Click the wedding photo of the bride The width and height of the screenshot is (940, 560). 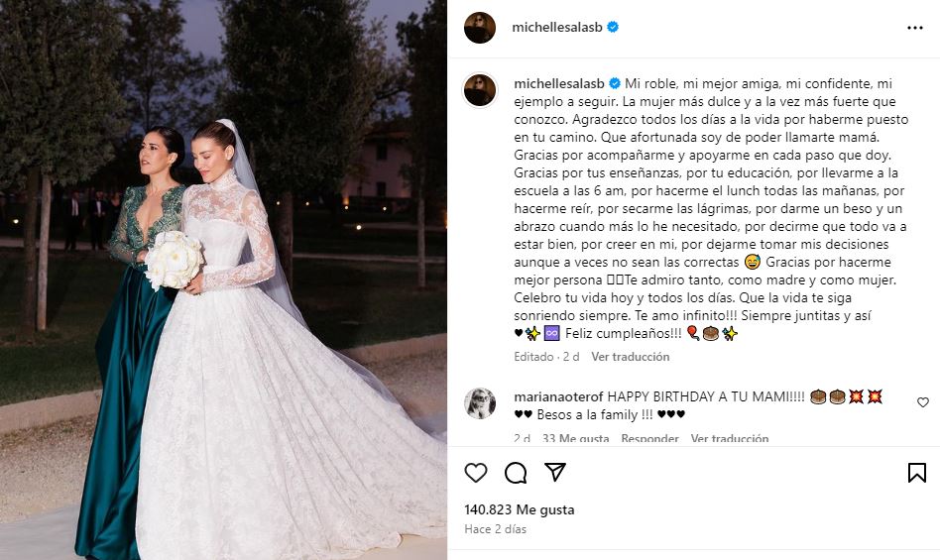[223, 280]
